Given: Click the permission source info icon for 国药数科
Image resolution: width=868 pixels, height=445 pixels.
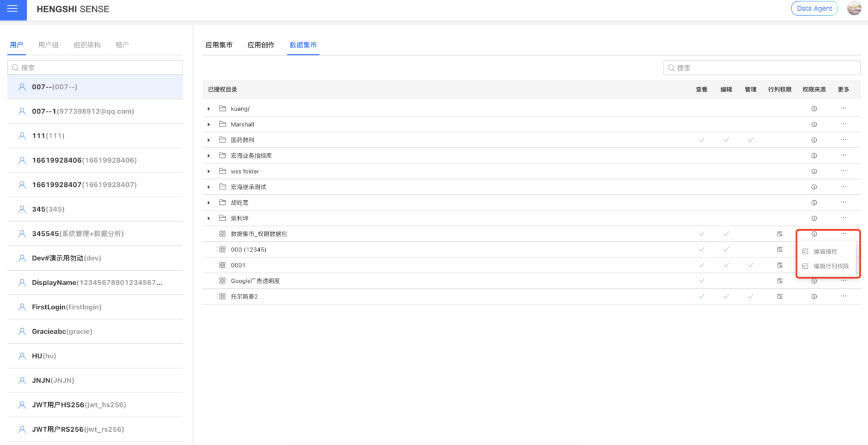Looking at the screenshot, I should click(x=814, y=140).
